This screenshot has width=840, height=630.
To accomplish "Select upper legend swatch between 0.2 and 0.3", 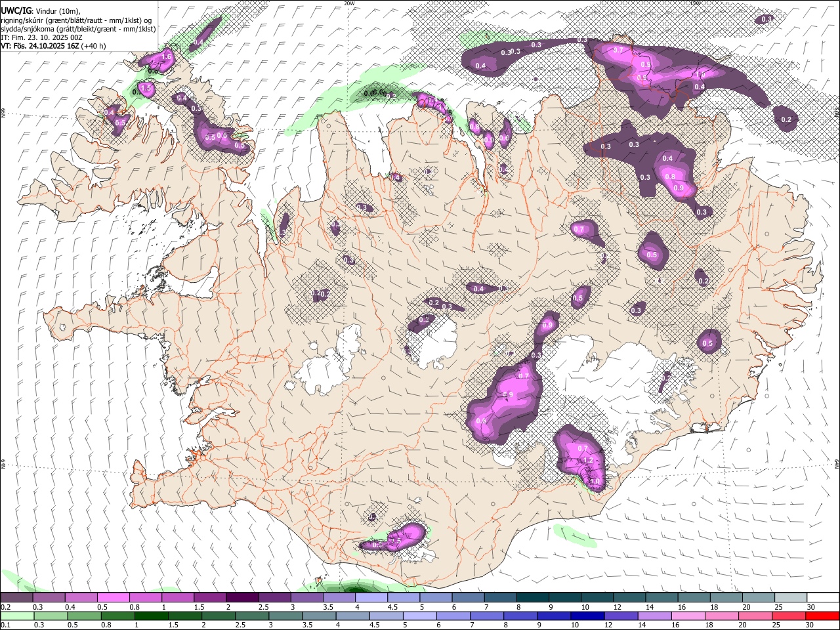I will coord(16,597).
